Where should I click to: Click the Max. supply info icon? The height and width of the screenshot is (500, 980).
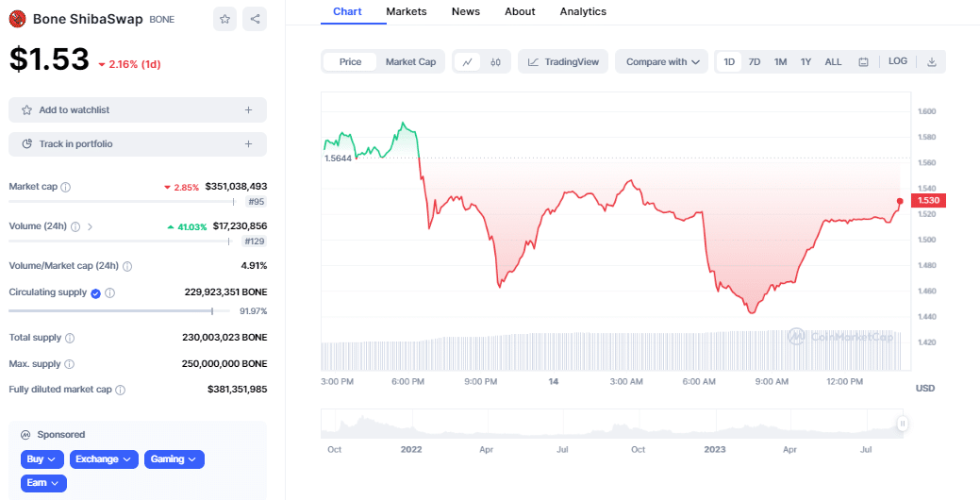point(70,364)
